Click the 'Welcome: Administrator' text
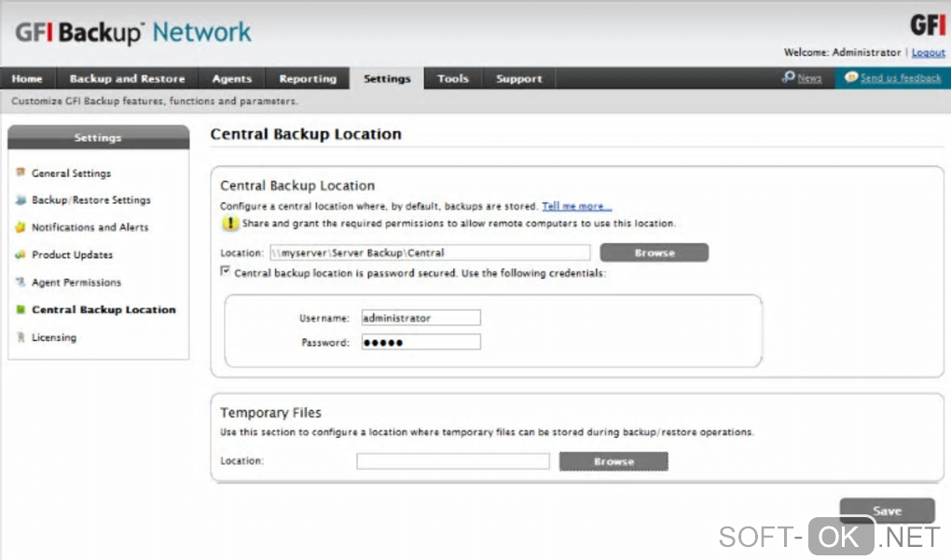The height and width of the screenshot is (560, 951). pyautogui.click(x=842, y=53)
